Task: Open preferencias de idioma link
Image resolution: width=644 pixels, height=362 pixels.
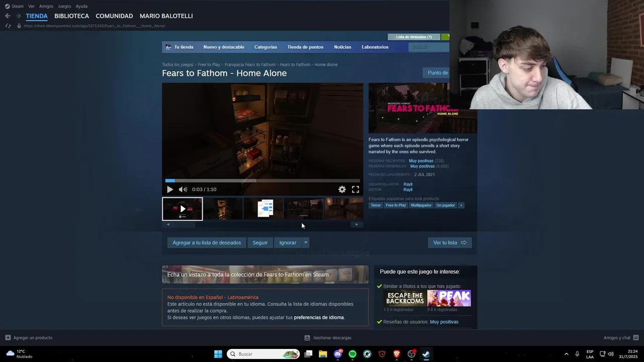Action: click(x=319, y=318)
